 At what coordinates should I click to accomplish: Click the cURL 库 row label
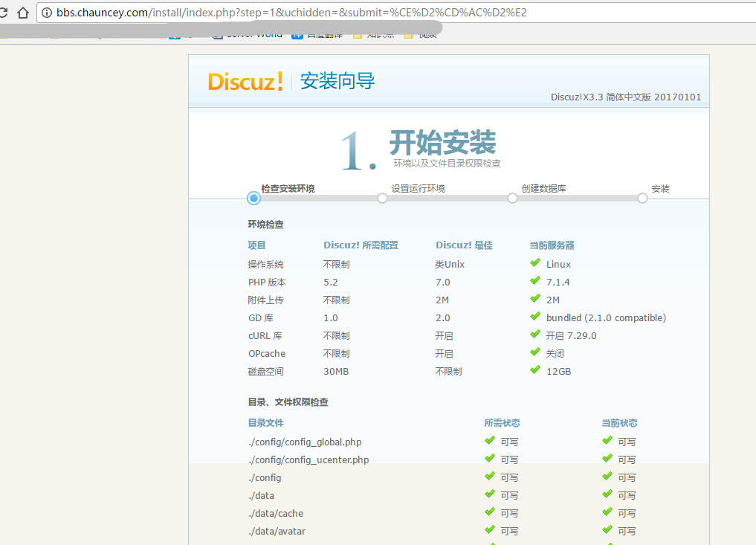pyautogui.click(x=265, y=335)
